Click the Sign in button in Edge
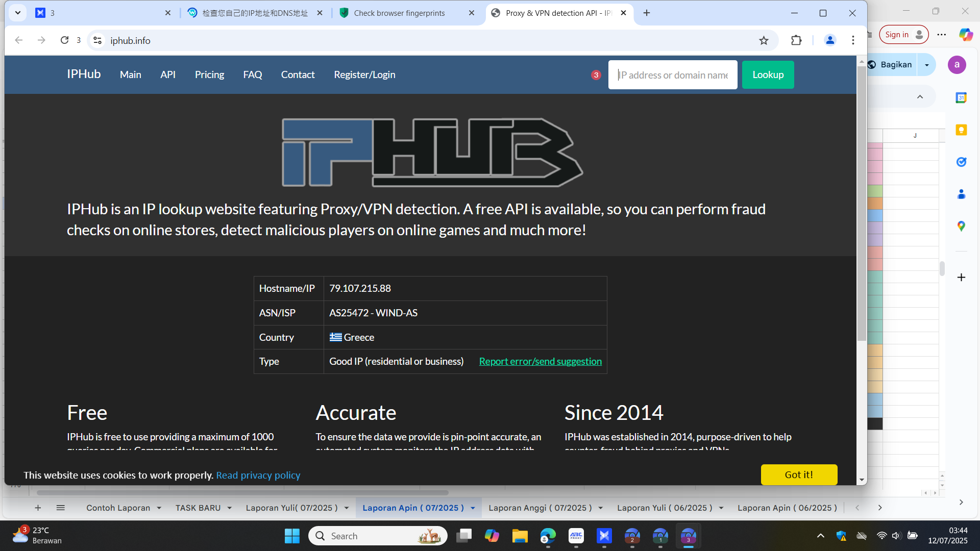 [x=904, y=35]
